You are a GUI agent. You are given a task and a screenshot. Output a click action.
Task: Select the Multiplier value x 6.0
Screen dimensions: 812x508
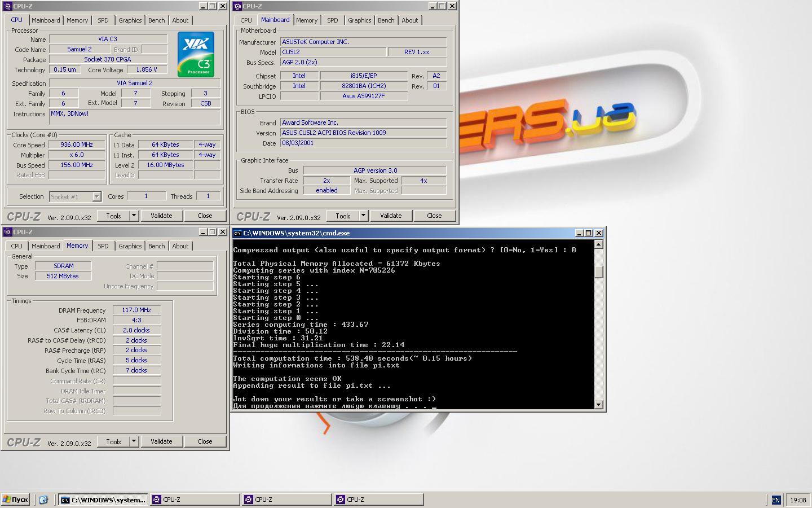(77, 155)
